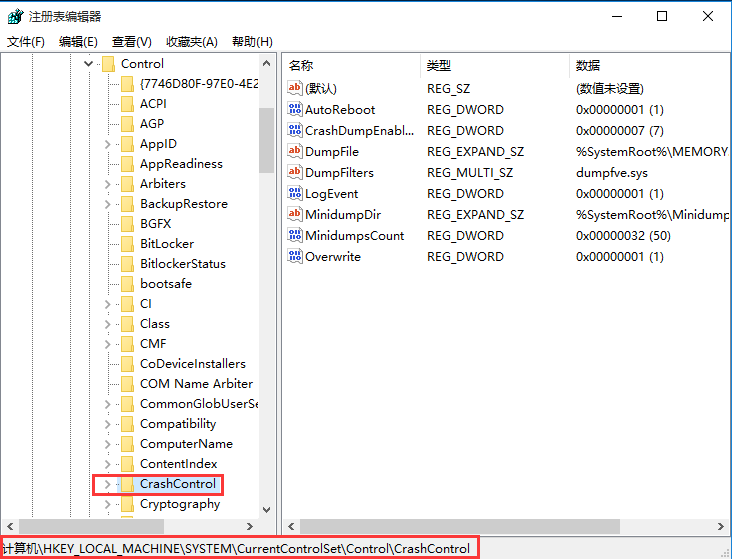The height and width of the screenshot is (559, 732).
Task: Click the MinidumpDir string value icon
Action: [x=295, y=215]
